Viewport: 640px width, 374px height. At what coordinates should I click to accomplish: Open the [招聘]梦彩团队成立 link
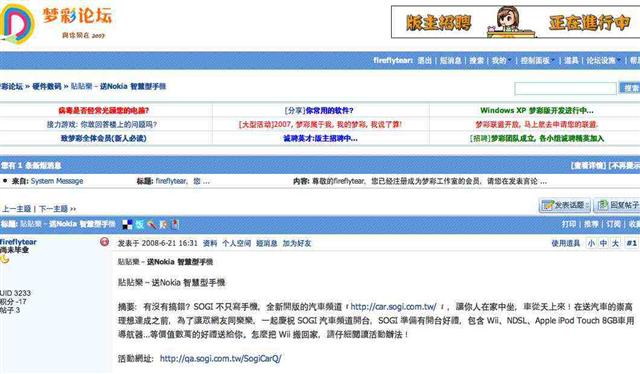pyautogui.click(x=536, y=138)
